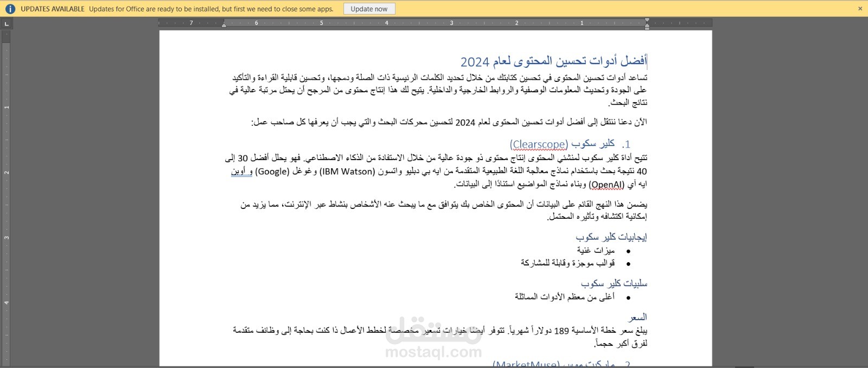The width and height of the screenshot is (868, 368).
Task: Click the text '(Google)'
Action: point(272,171)
